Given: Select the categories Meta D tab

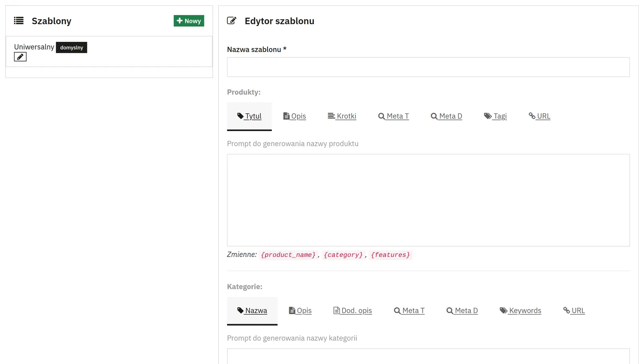Looking at the screenshot, I should pos(462,311).
